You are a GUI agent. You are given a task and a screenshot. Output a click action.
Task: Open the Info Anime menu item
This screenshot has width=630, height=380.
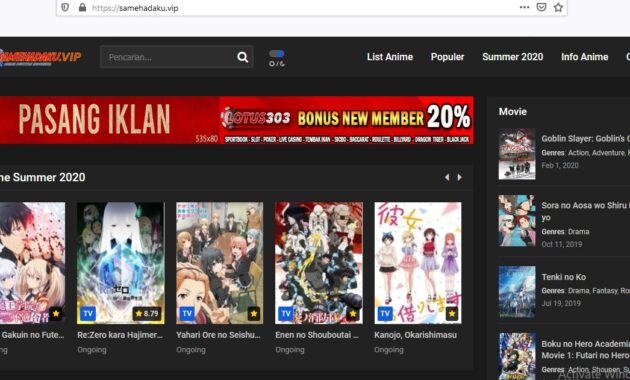pyautogui.click(x=585, y=57)
